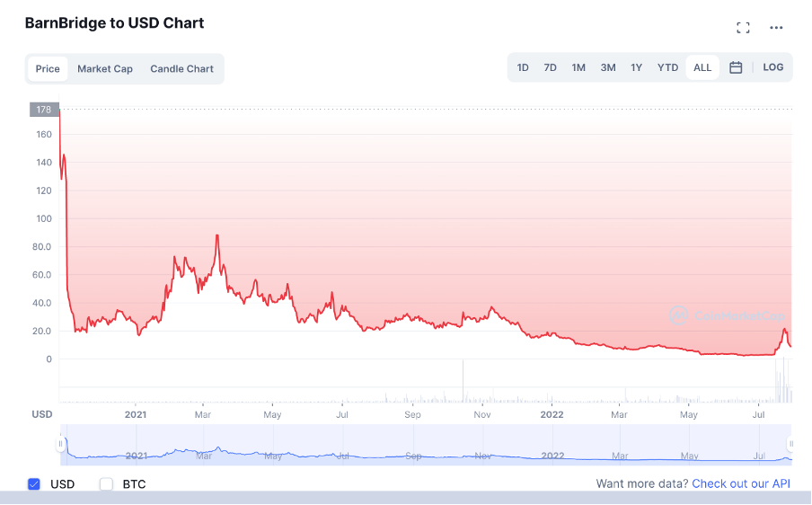Click the 178 price label on axis
Image resolution: width=812 pixels, height=505 pixels.
pos(43,110)
